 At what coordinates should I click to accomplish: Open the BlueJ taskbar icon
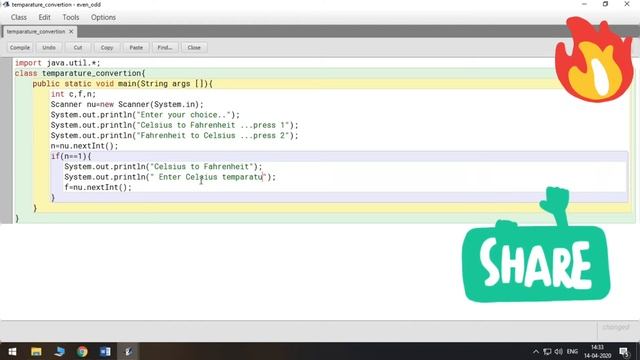tap(128, 351)
